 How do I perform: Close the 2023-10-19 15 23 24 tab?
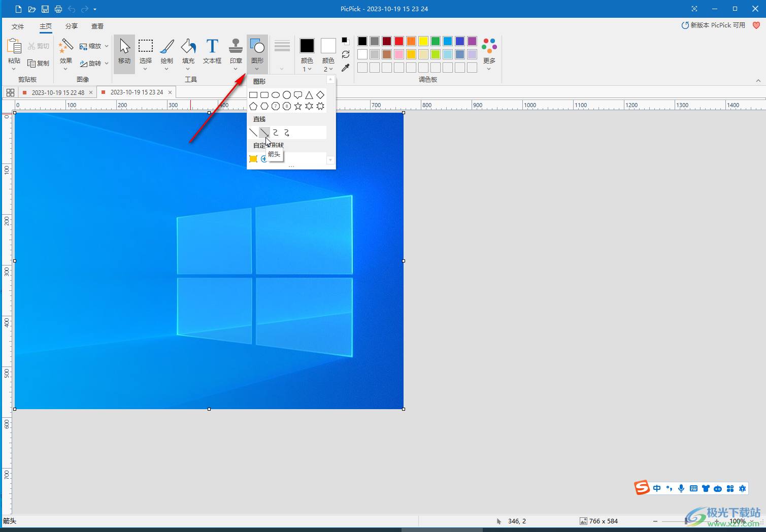pyautogui.click(x=170, y=92)
